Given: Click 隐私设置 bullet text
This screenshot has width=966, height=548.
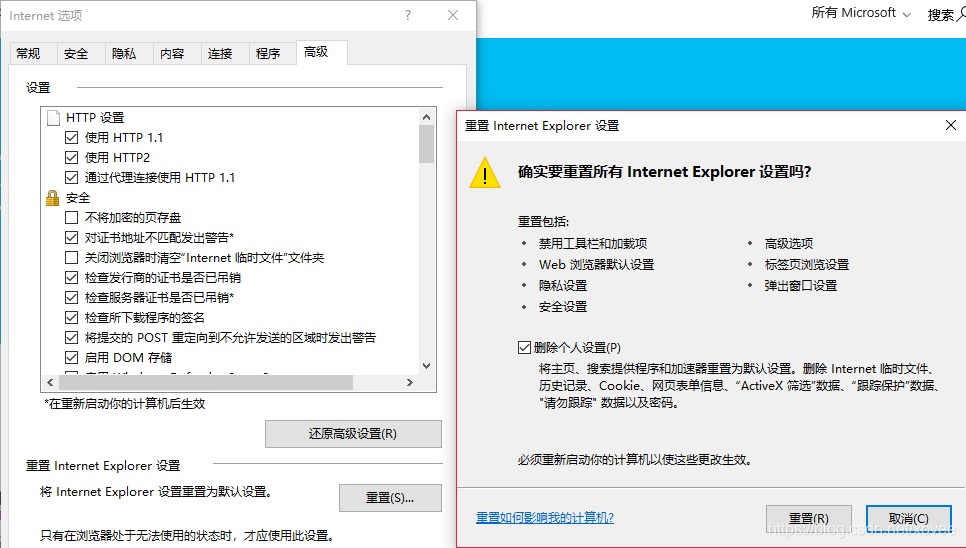Looking at the screenshot, I should (x=562, y=285).
